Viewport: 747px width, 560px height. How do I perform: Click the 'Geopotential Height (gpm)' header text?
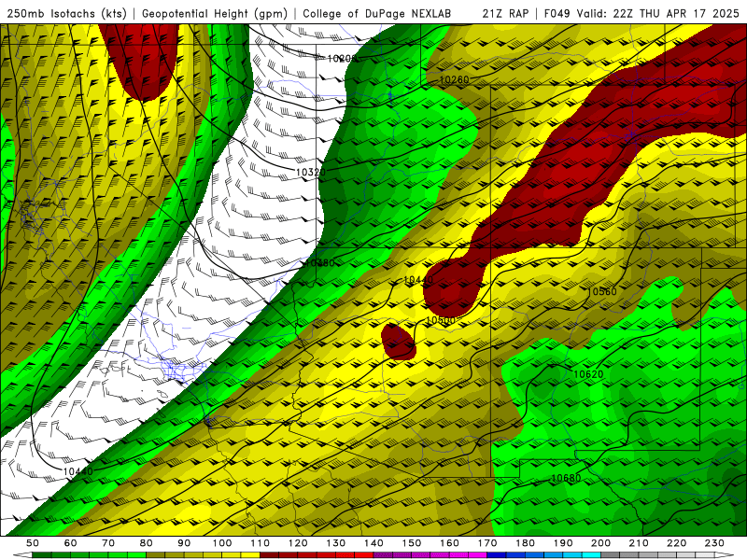pyautogui.click(x=215, y=14)
